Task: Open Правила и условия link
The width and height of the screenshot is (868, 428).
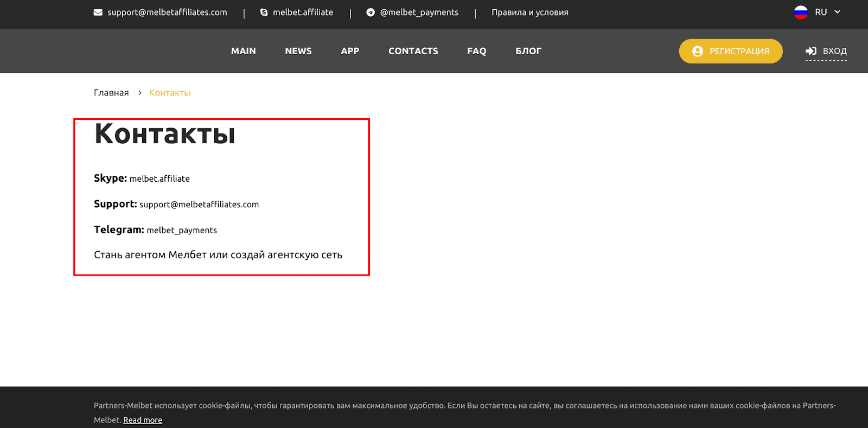Action: click(x=530, y=12)
